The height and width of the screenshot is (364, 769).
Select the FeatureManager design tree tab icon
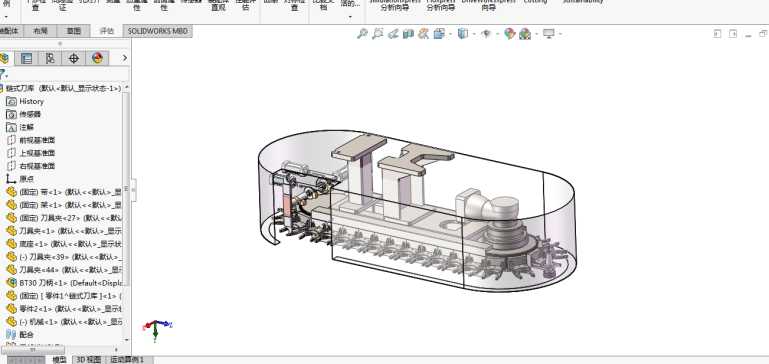click(4, 58)
